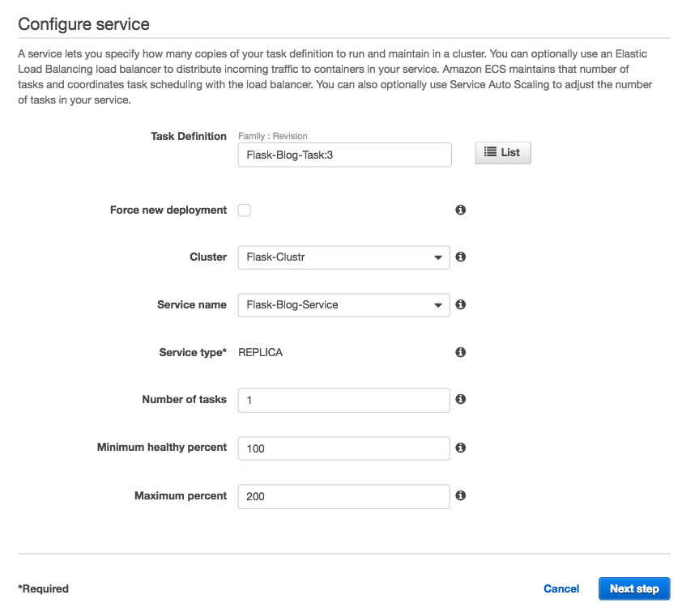Enable the Force new deployment checkbox
The height and width of the screenshot is (616, 682).
tap(245, 210)
